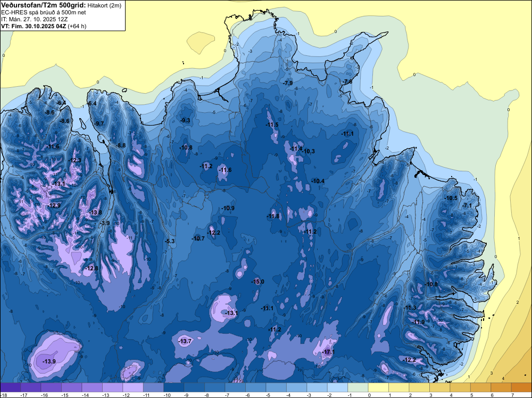Click the 'Hitakort (2m)' header text

coord(104,5)
